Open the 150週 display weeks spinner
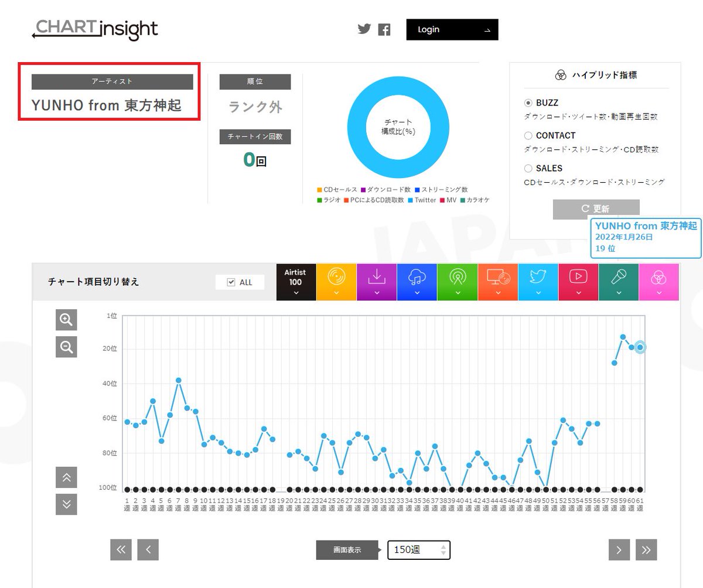This screenshot has width=703, height=588. pos(419,550)
